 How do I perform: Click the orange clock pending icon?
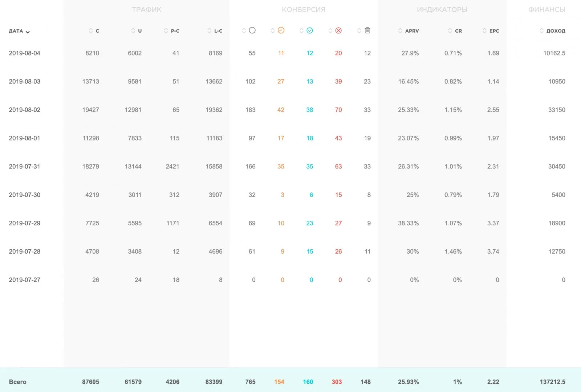pyautogui.click(x=281, y=30)
